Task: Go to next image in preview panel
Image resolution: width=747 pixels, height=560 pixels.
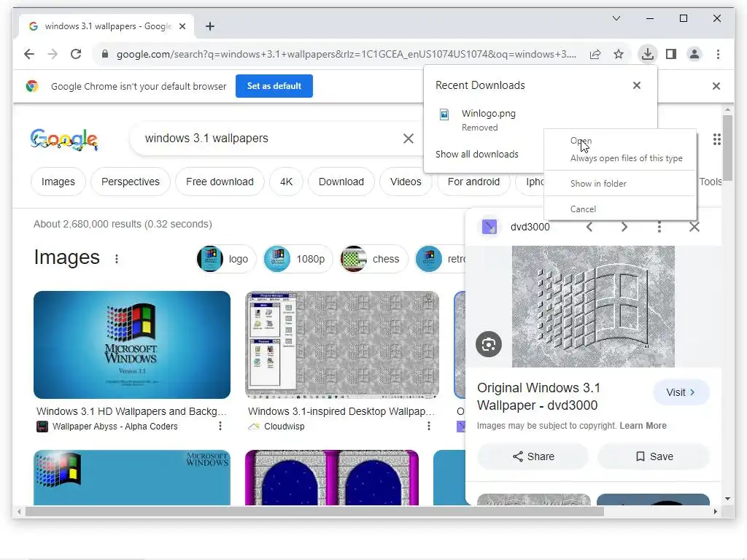Action: 624,227
